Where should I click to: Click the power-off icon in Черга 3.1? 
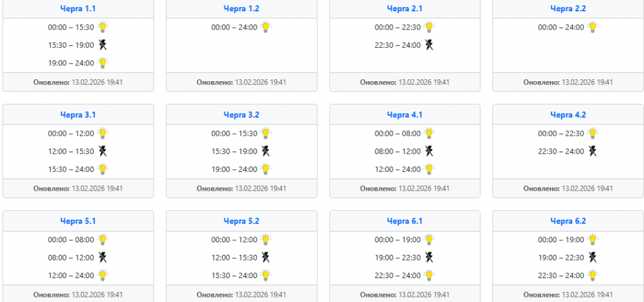[x=103, y=151]
